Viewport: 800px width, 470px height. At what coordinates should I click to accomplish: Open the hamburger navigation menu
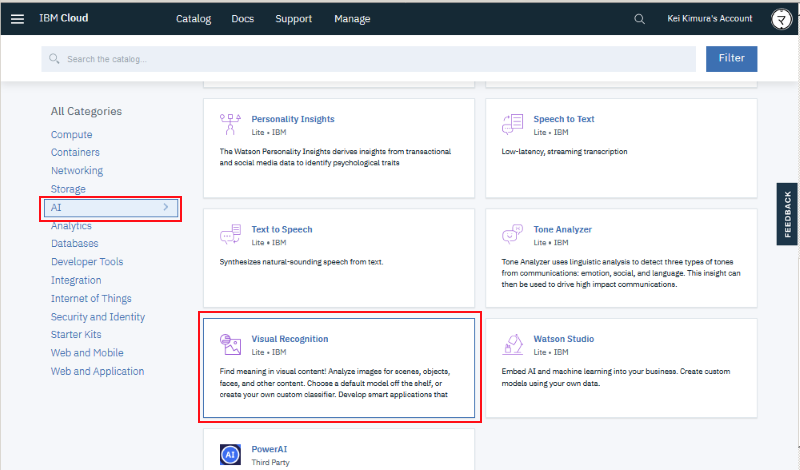tap(17, 19)
